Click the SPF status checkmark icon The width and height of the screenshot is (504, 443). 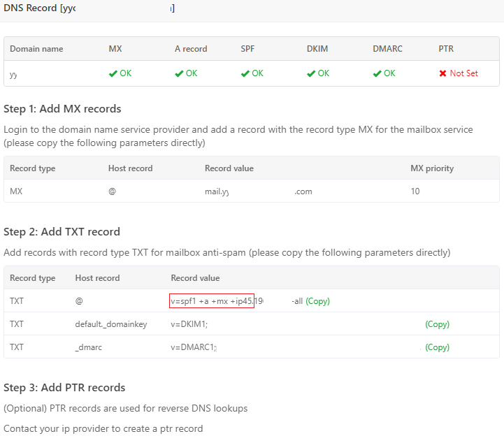point(245,73)
